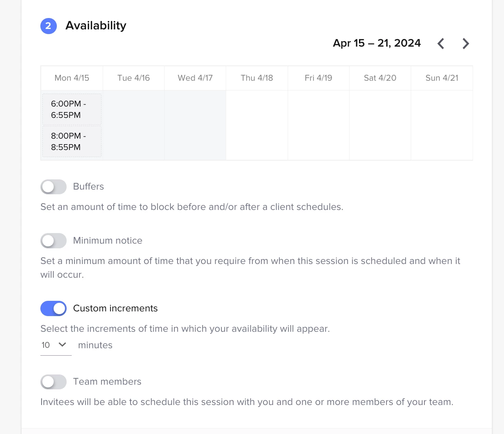The image size is (504, 434).
Task: Click the Apr 15 – 21, 2024 date range
Action: (x=377, y=43)
